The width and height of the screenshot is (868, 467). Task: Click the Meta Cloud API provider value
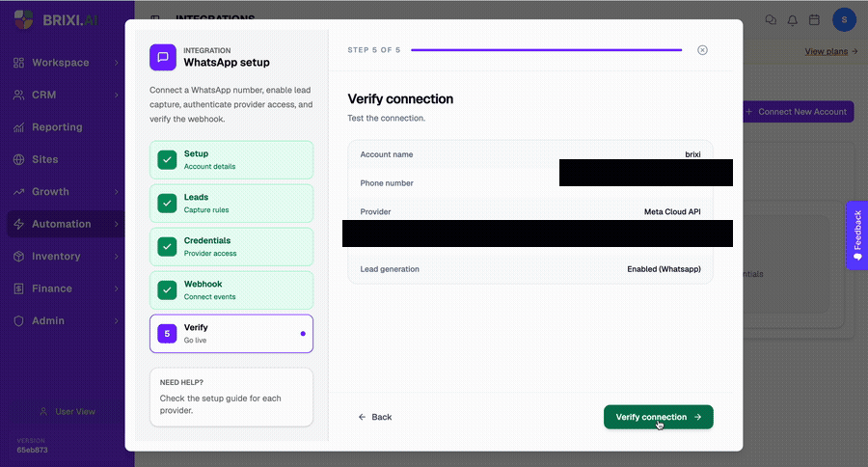pyautogui.click(x=672, y=211)
